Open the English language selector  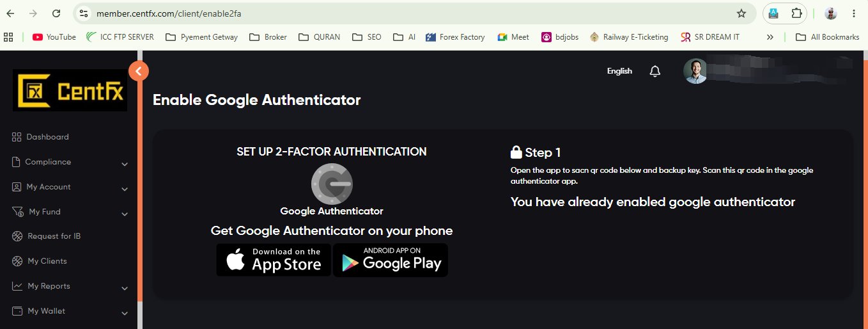(619, 71)
